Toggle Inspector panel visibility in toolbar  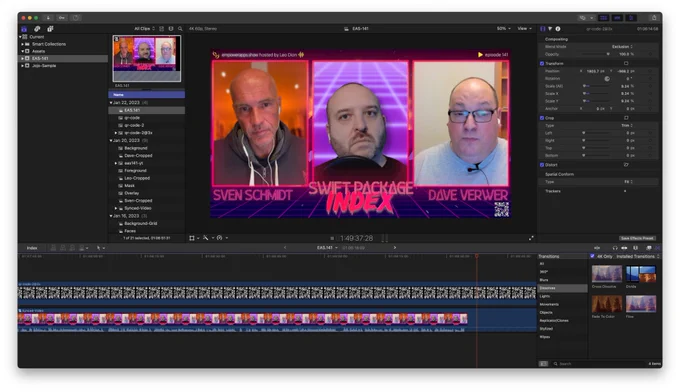631,18
